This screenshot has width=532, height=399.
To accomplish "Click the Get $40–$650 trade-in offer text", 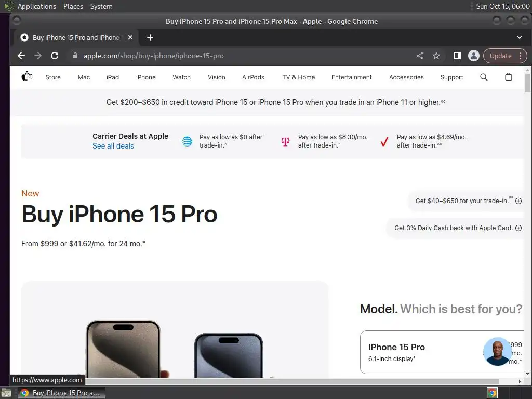I will click(x=462, y=201).
